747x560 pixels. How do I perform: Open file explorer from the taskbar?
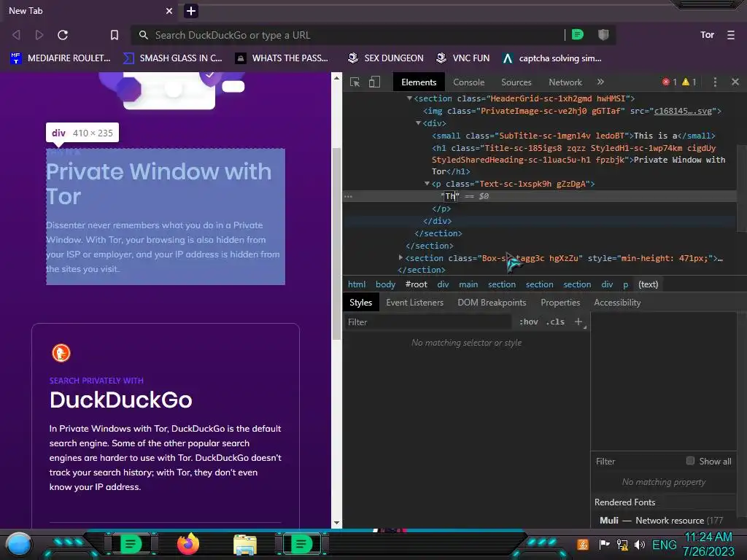[245, 544]
